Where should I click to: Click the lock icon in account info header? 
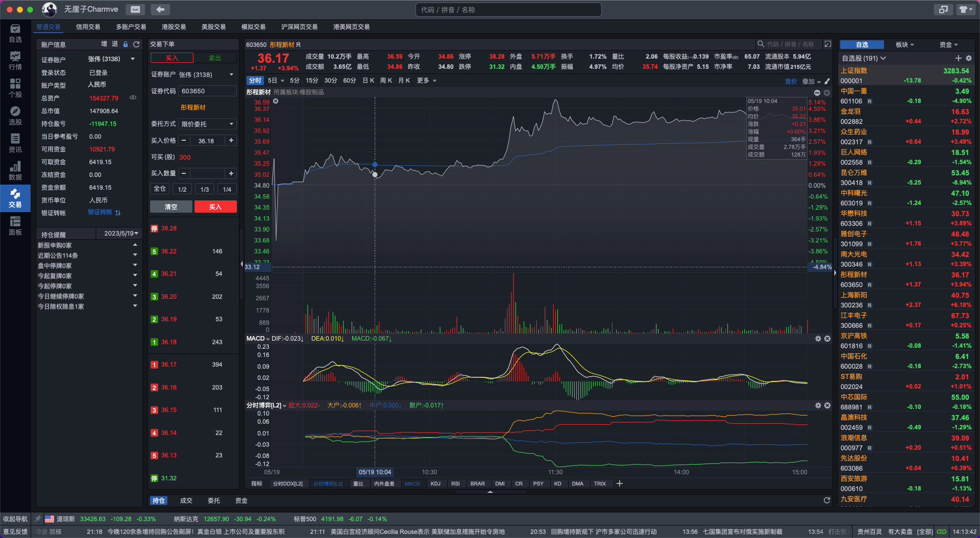pos(126,44)
